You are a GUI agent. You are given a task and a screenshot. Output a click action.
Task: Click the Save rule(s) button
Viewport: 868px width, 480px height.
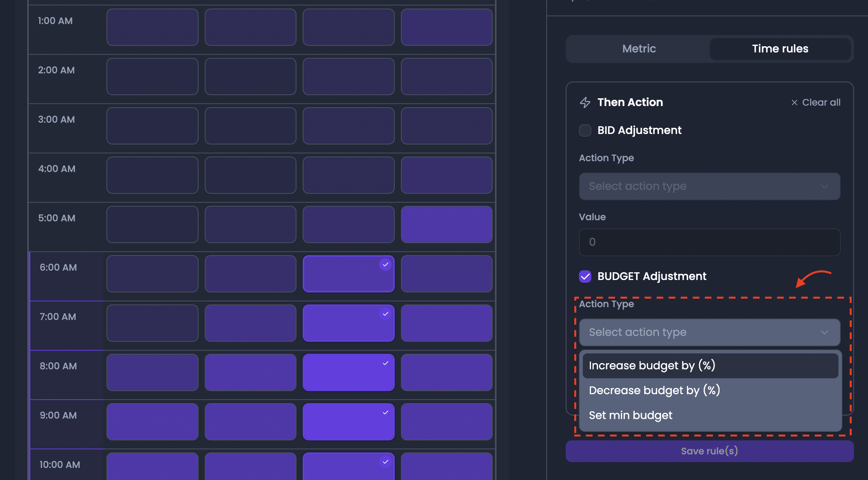[x=709, y=451]
